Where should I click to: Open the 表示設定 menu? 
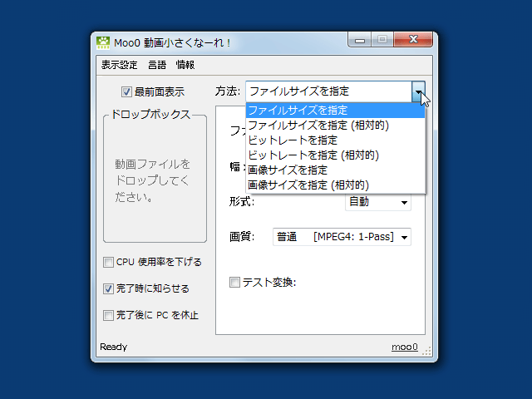pos(119,65)
